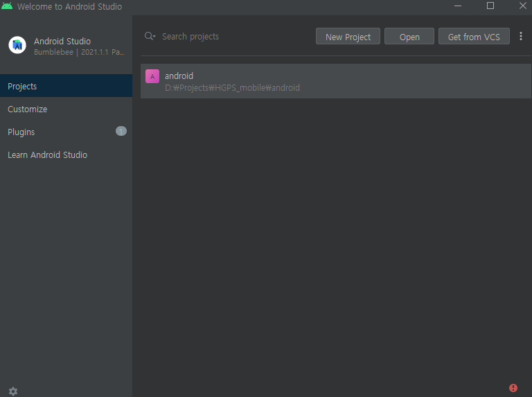Viewport: 532px width, 397px height.
Task: Click the red error notification icon
Action: click(513, 388)
